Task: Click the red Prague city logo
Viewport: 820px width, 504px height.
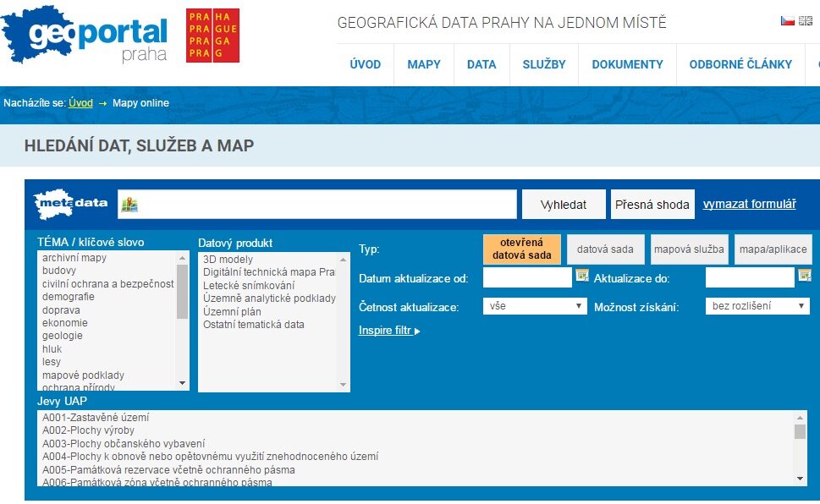Action: 212,36
